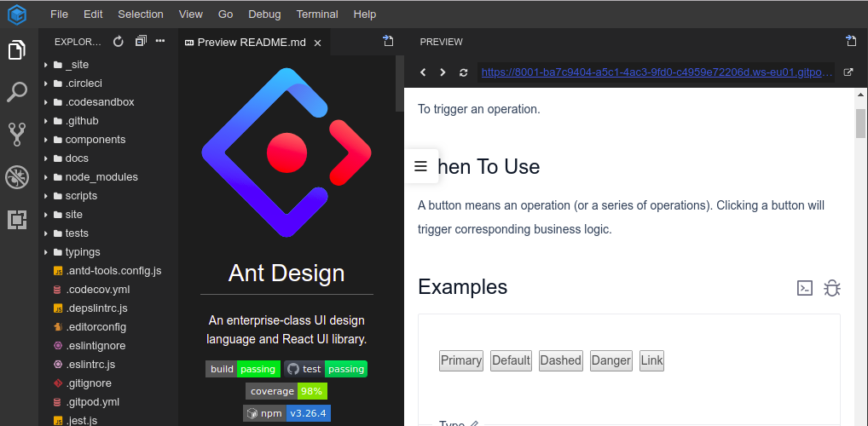868x426 pixels.
Task: Click the build passing badge
Action: pyautogui.click(x=243, y=369)
